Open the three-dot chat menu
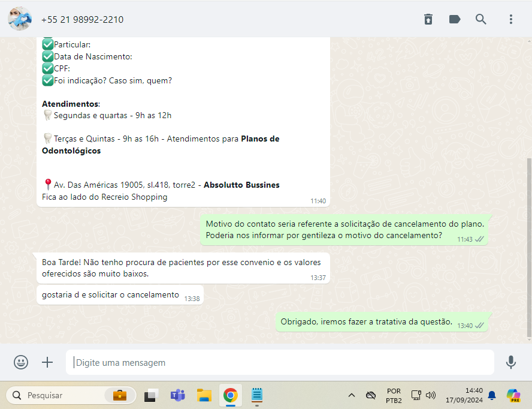Image resolution: width=532 pixels, height=409 pixels. coord(510,19)
